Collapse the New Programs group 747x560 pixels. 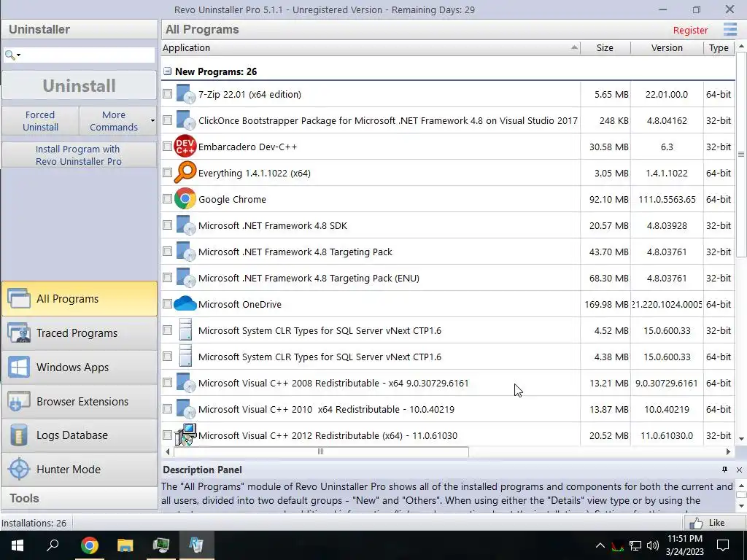click(x=167, y=71)
